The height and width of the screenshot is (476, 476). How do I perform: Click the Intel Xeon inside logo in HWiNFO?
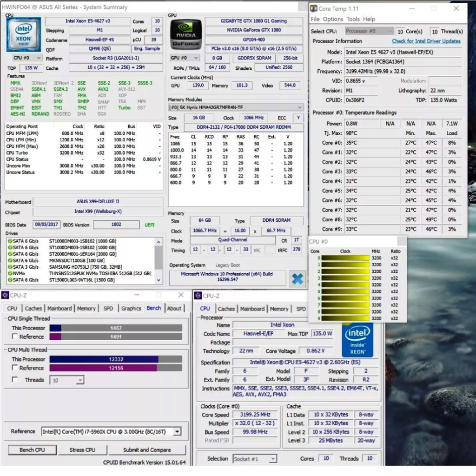(x=23, y=34)
